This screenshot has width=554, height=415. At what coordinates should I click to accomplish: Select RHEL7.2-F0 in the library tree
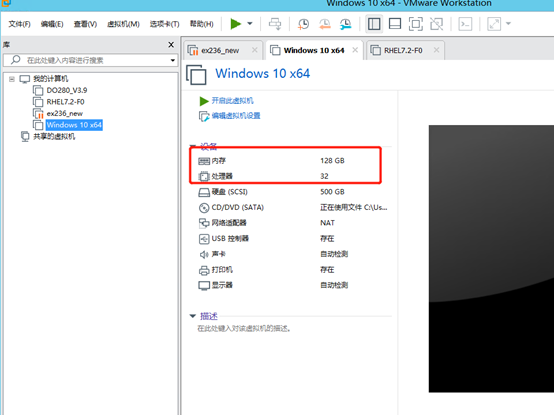(65, 102)
